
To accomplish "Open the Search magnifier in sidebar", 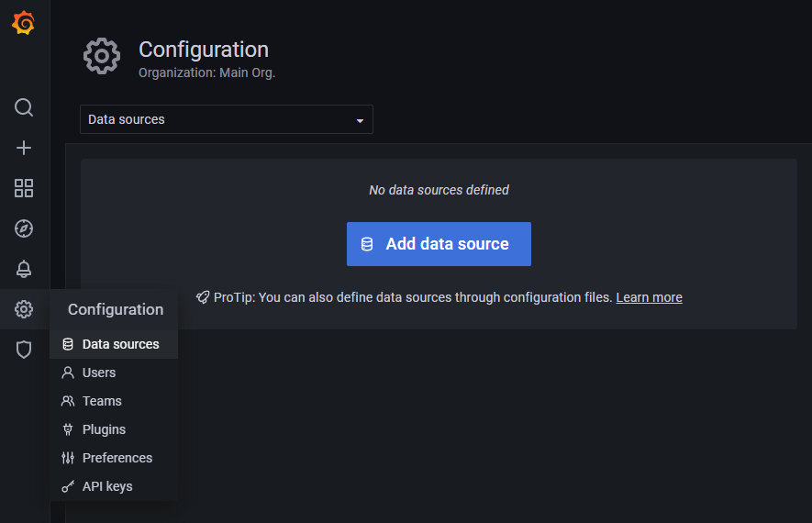I will pos(24,107).
